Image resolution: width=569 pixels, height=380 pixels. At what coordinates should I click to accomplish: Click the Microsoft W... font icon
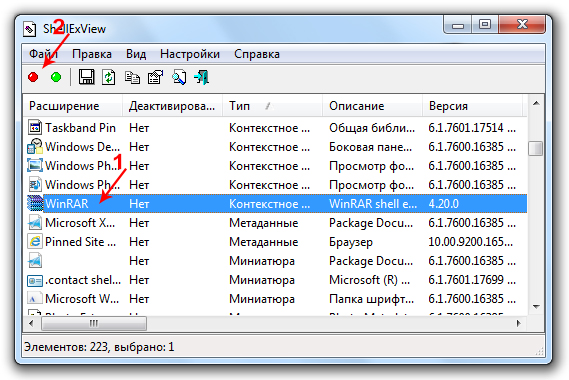point(34,299)
